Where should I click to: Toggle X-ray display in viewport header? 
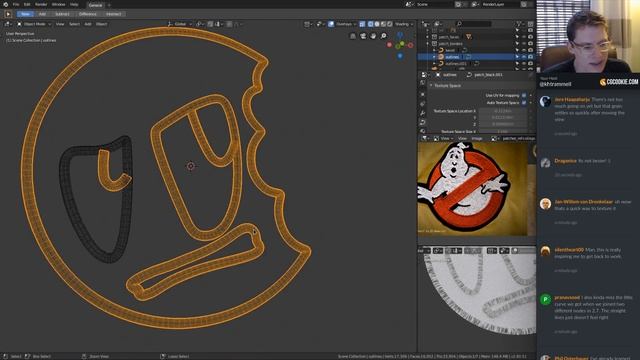tap(362, 24)
